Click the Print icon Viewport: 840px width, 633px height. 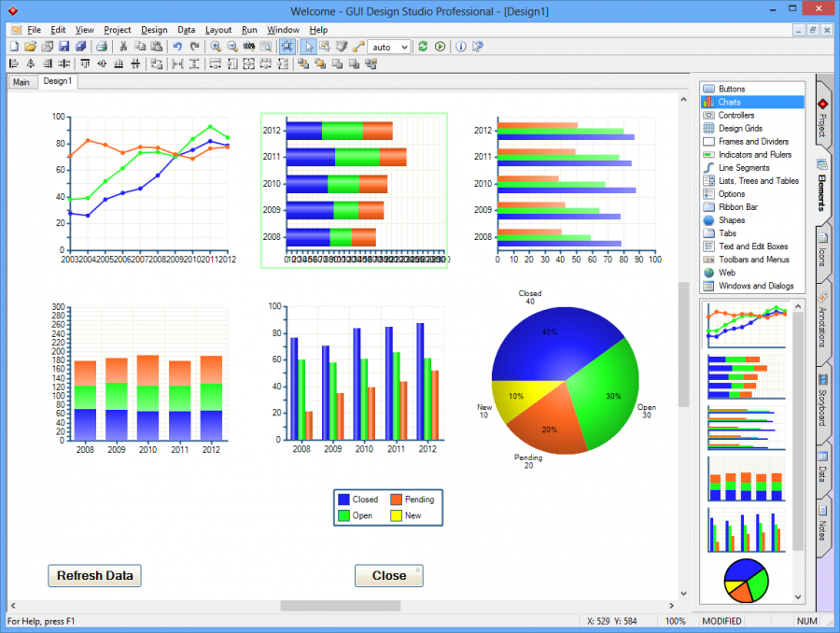click(x=102, y=47)
